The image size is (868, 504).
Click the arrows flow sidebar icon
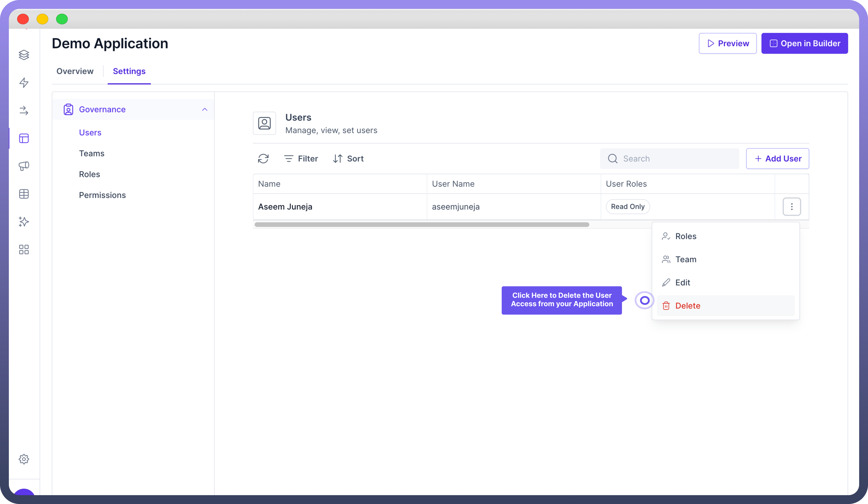(x=24, y=110)
